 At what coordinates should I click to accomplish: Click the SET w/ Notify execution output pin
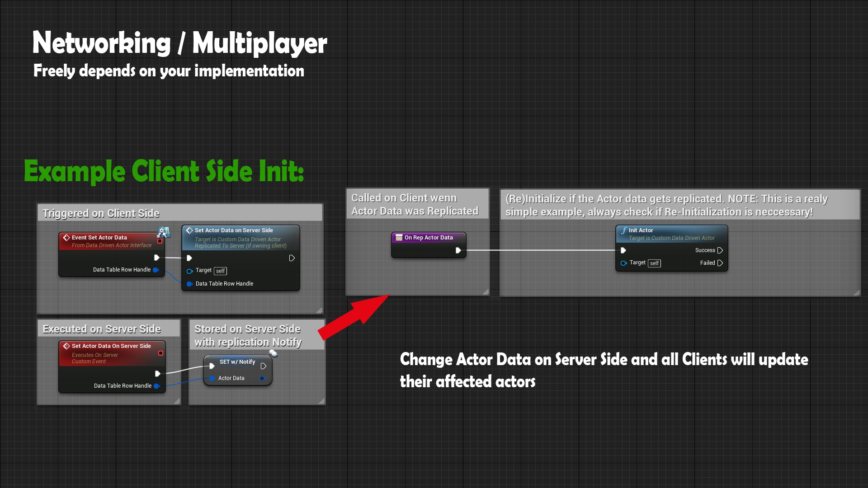tap(263, 366)
